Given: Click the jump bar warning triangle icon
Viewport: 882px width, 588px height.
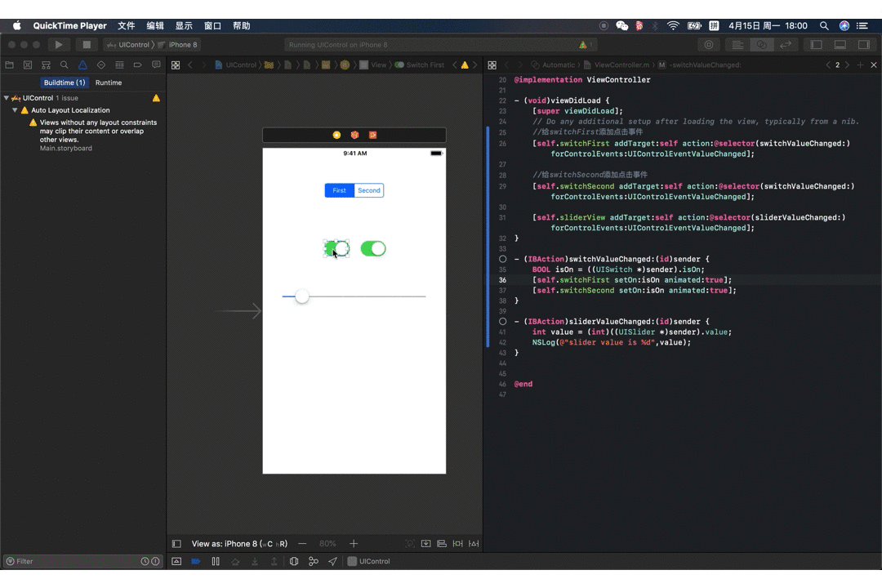Looking at the screenshot, I should pyautogui.click(x=465, y=65).
